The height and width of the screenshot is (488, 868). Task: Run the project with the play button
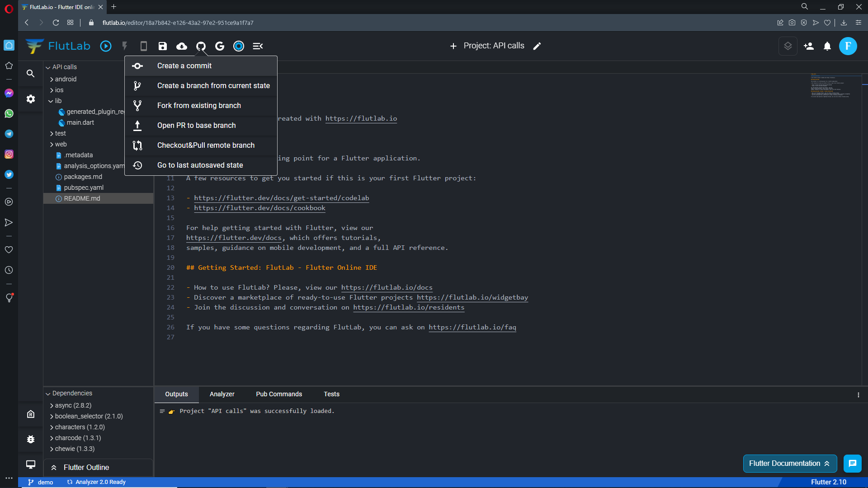click(x=106, y=46)
